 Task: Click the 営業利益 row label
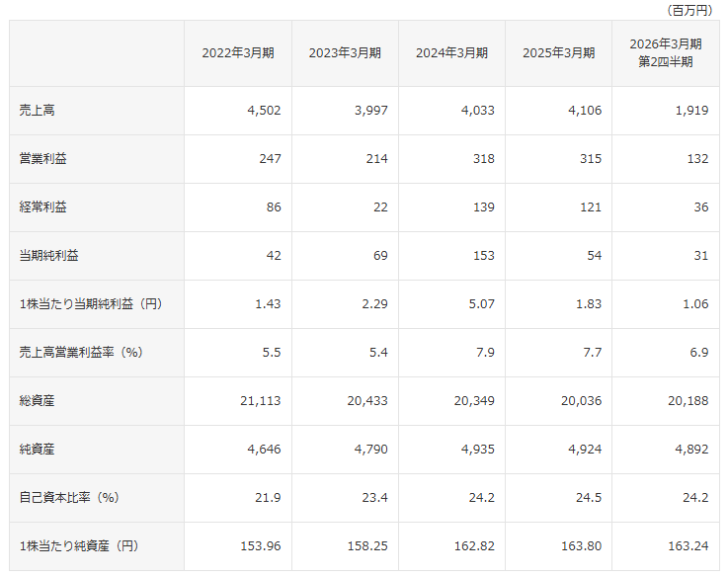(43, 159)
